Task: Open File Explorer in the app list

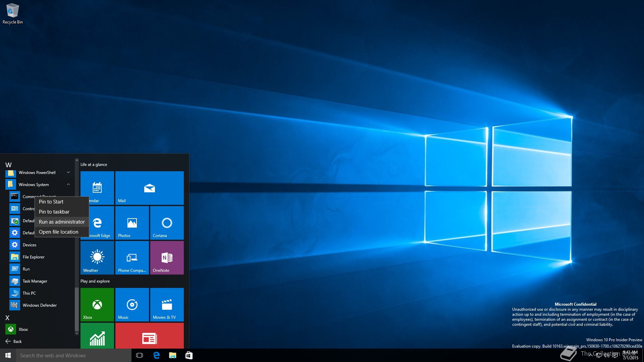Action: [40, 257]
